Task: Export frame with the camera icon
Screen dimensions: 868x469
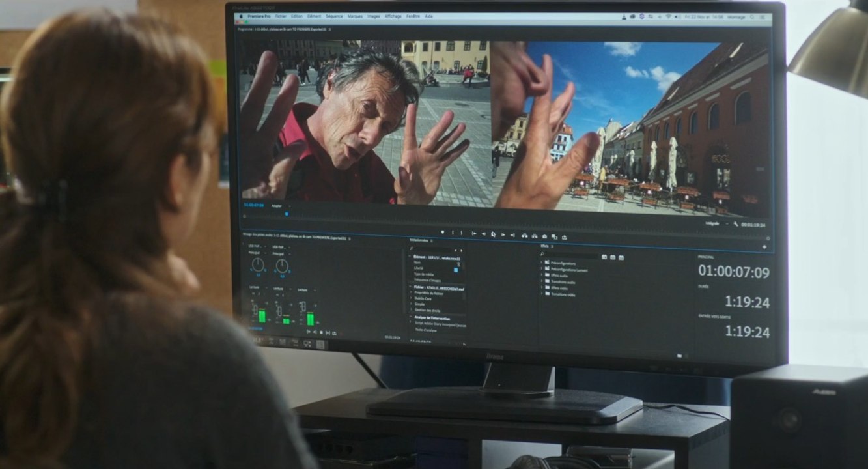Action: click(544, 236)
